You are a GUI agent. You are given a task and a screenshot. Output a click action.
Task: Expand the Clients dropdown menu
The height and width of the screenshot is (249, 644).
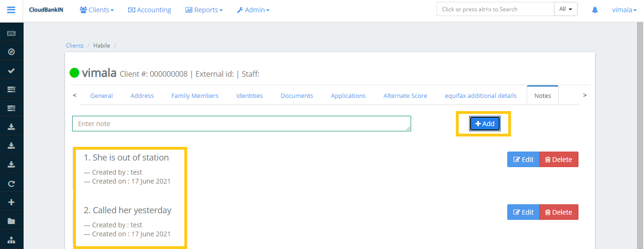pyautogui.click(x=97, y=10)
